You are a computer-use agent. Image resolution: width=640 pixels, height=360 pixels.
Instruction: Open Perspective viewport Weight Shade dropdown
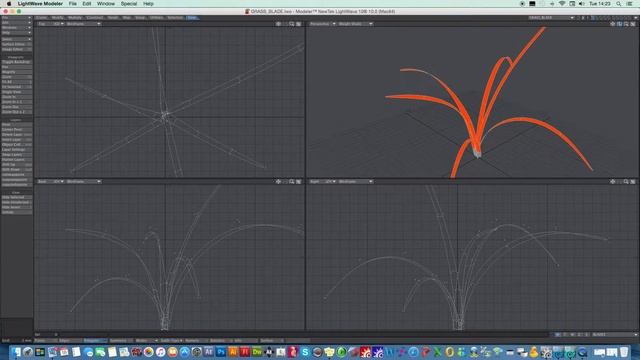[x=355, y=24]
